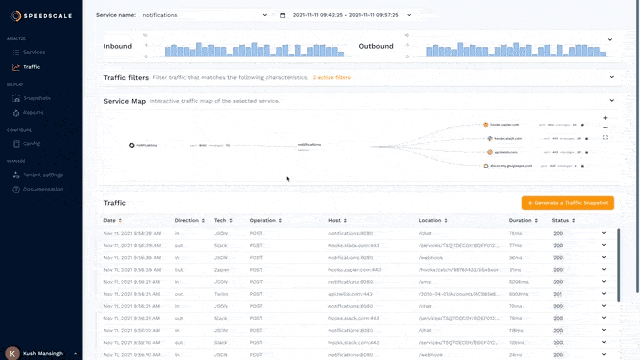Image resolution: width=640 pixels, height=360 pixels.
Task: Go to Tenant settings
Action: pyautogui.click(x=43, y=175)
